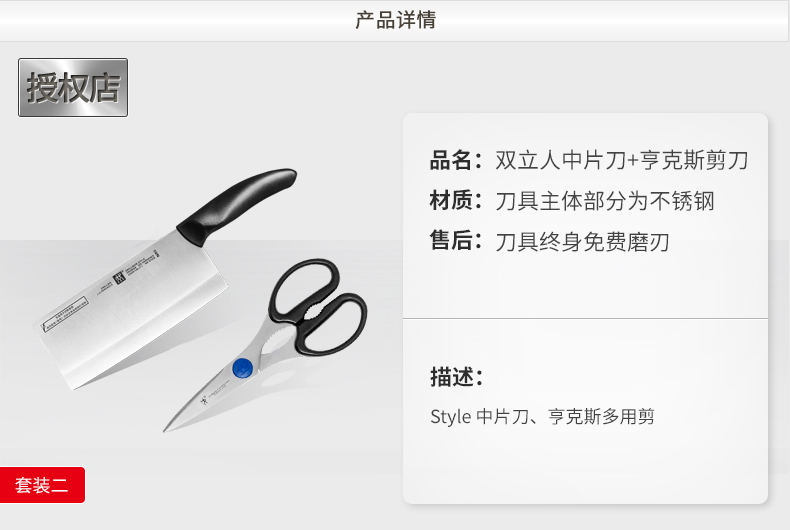This screenshot has width=790, height=530.
Task: Select the Style 中片刀 description text
Action: coord(542,417)
